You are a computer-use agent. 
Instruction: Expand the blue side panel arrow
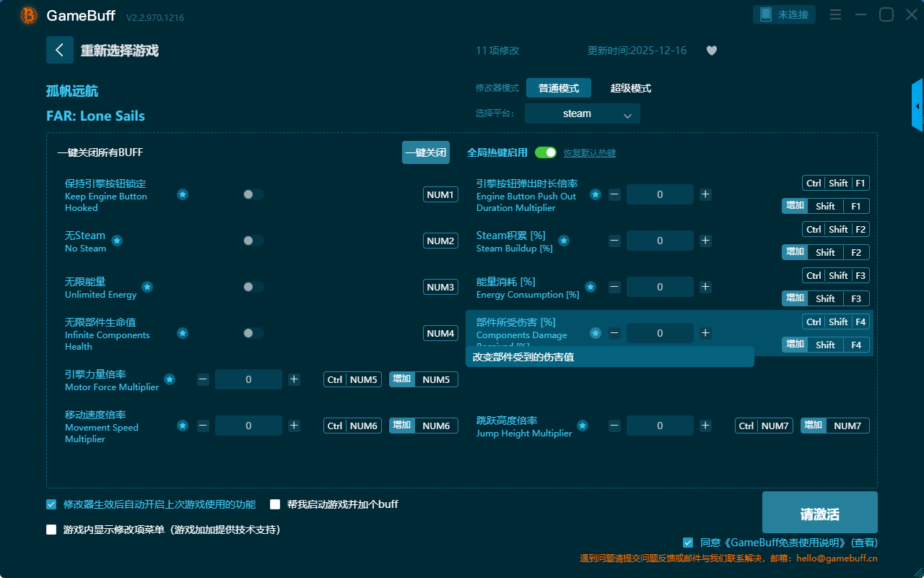pos(918,106)
